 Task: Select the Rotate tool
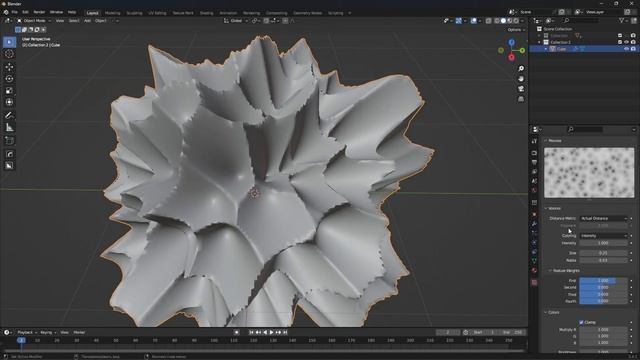pyautogui.click(x=9, y=79)
